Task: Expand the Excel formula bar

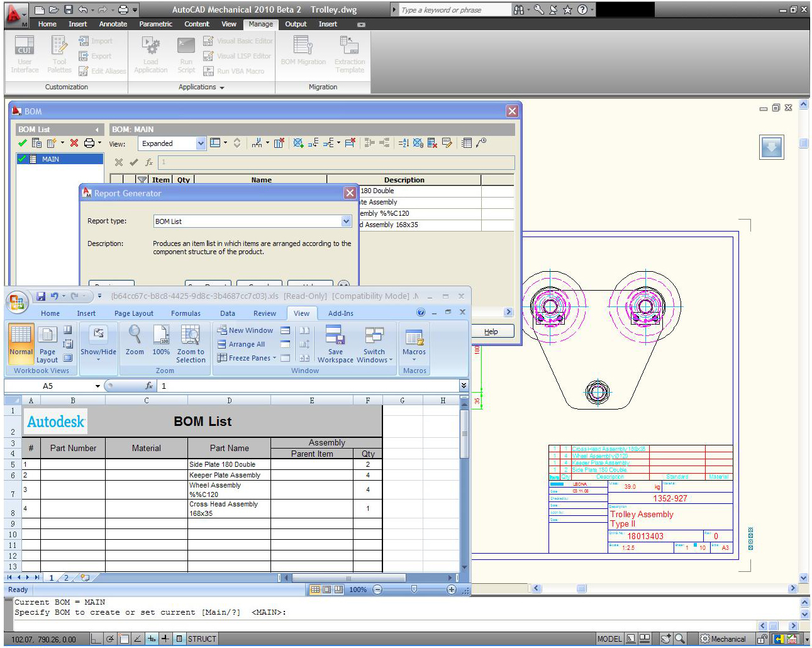Action: click(x=464, y=386)
